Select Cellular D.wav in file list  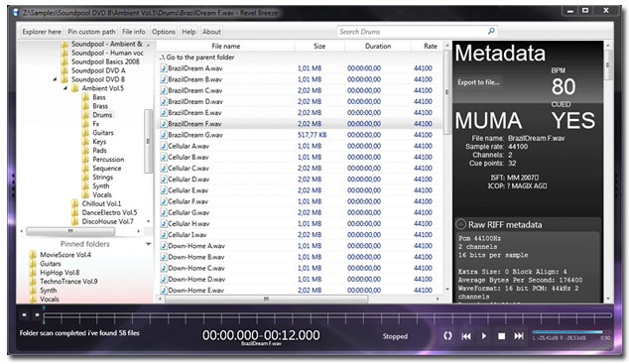click(x=189, y=180)
